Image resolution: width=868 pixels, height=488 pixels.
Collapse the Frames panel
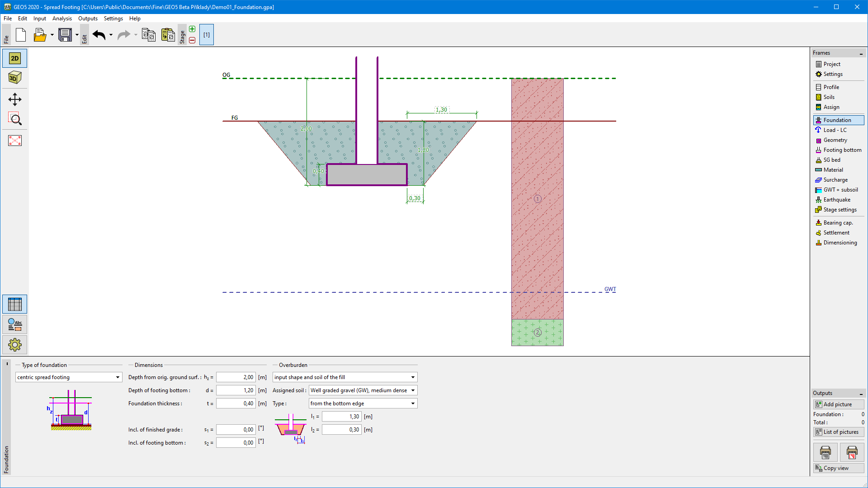click(x=861, y=53)
